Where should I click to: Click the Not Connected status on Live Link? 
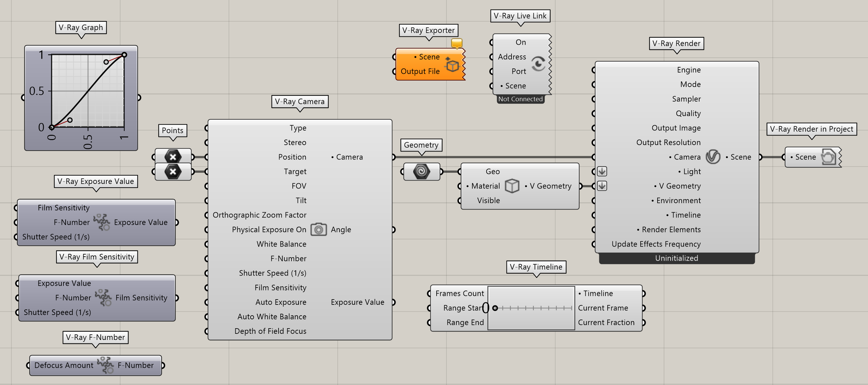[520, 99]
